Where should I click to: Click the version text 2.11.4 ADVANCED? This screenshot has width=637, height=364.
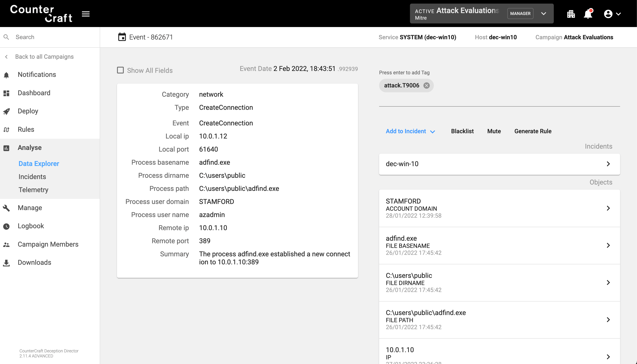[x=36, y=356]
